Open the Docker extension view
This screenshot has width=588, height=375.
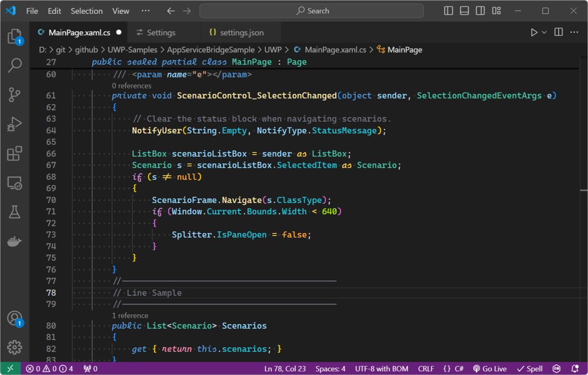point(15,241)
